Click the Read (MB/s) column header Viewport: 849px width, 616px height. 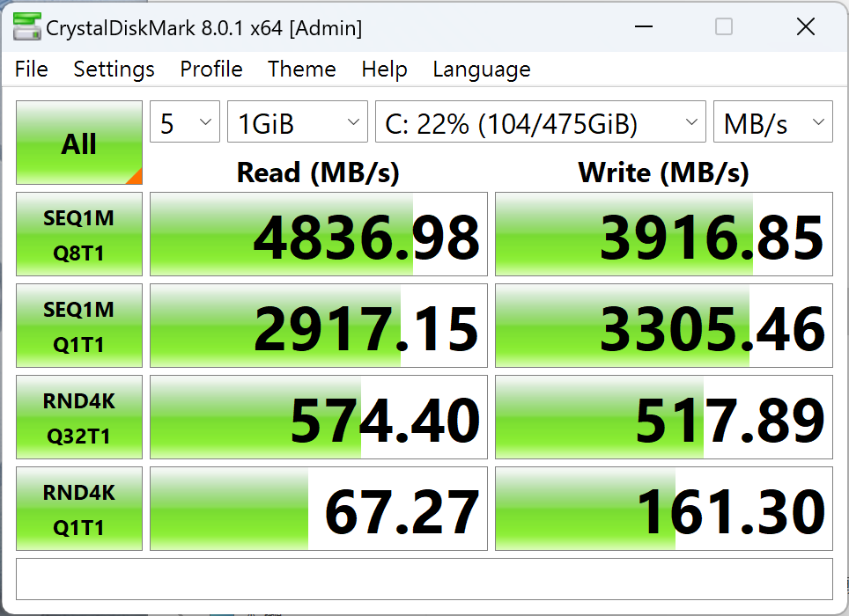point(318,172)
